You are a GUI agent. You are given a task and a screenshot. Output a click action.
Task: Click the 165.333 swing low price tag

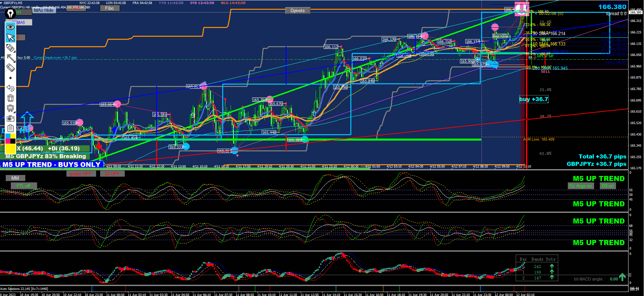tap(176, 147)
